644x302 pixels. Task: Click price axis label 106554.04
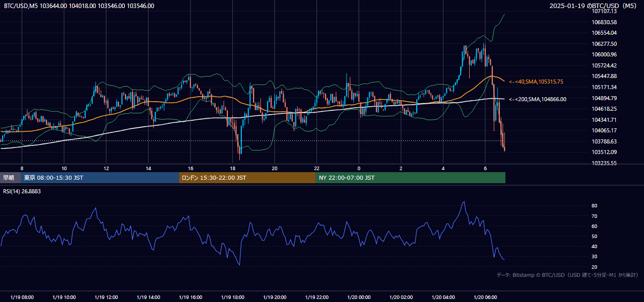pos(604,33)
